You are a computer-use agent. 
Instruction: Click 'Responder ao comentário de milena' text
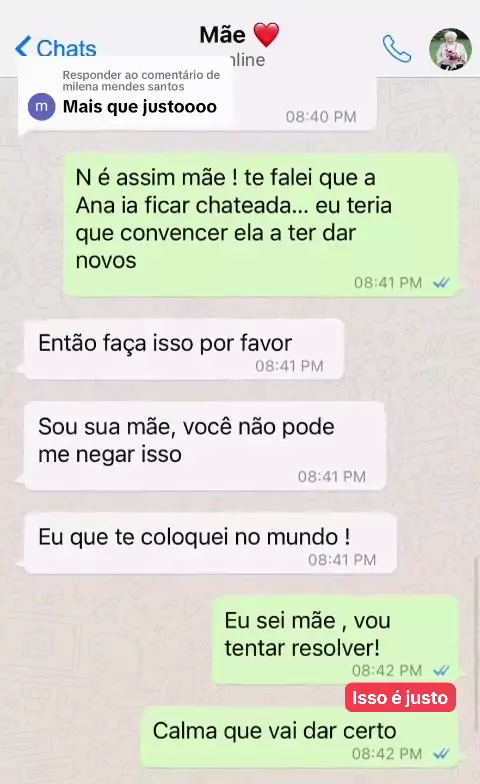click(141, 80)
